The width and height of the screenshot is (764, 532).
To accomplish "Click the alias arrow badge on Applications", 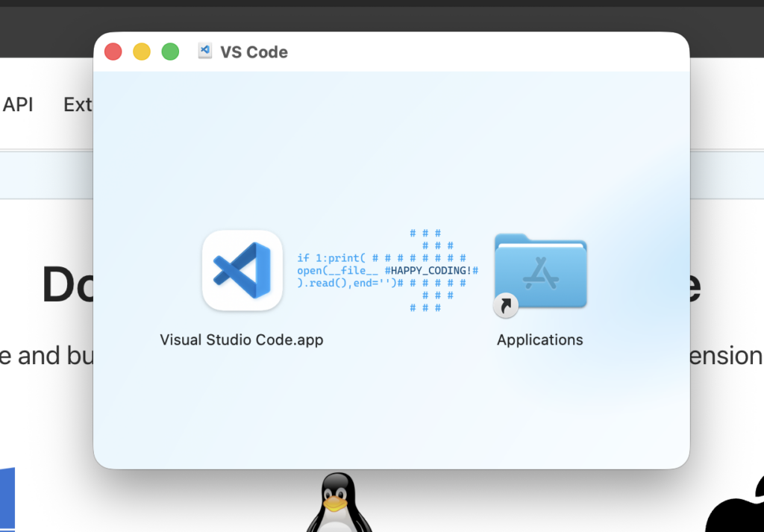I will (x=506, y=304).
